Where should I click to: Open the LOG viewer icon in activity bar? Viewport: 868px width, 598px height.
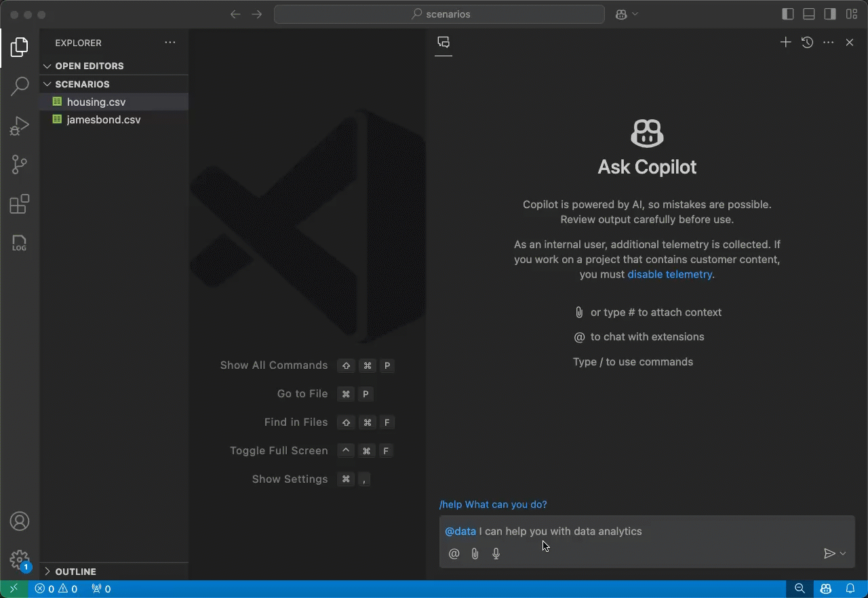(20, 243)
